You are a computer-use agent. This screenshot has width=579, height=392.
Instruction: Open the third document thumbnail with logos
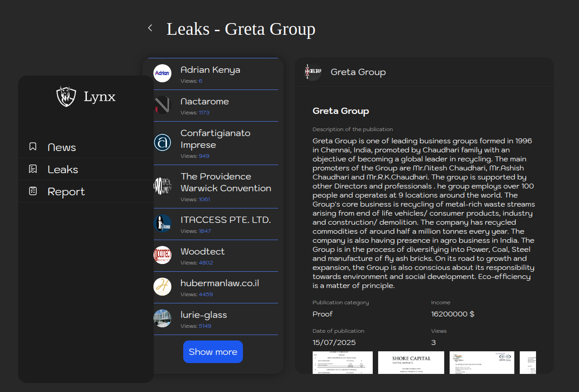[482, 363]
